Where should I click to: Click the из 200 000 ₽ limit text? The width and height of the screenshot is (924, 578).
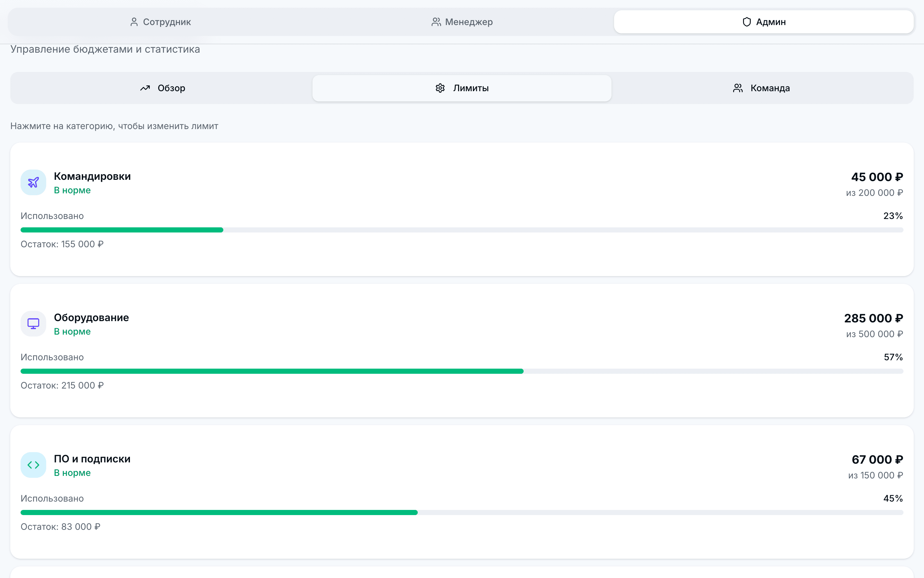[874, 193]
